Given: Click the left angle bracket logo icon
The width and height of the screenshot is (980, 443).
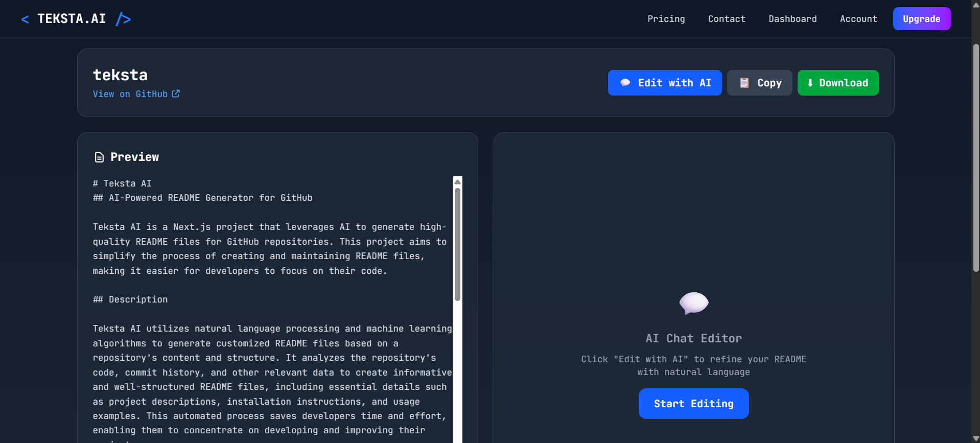Looking at the screenshot, I should pos(25,19).
